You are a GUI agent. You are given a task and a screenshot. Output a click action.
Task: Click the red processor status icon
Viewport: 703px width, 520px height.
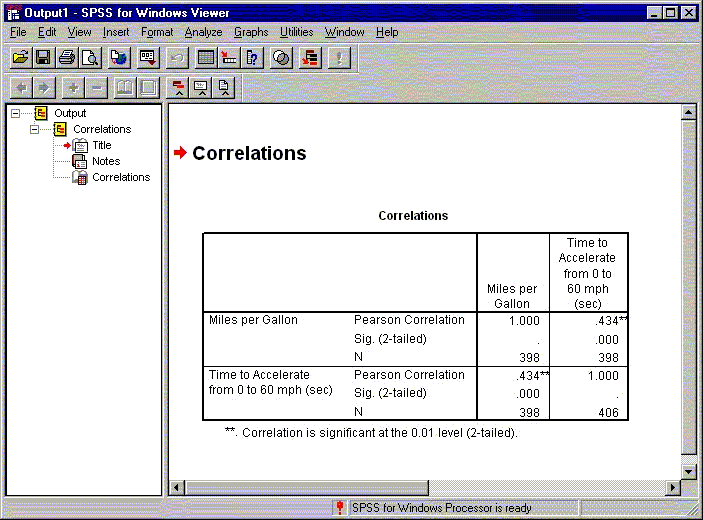[340, 507]
